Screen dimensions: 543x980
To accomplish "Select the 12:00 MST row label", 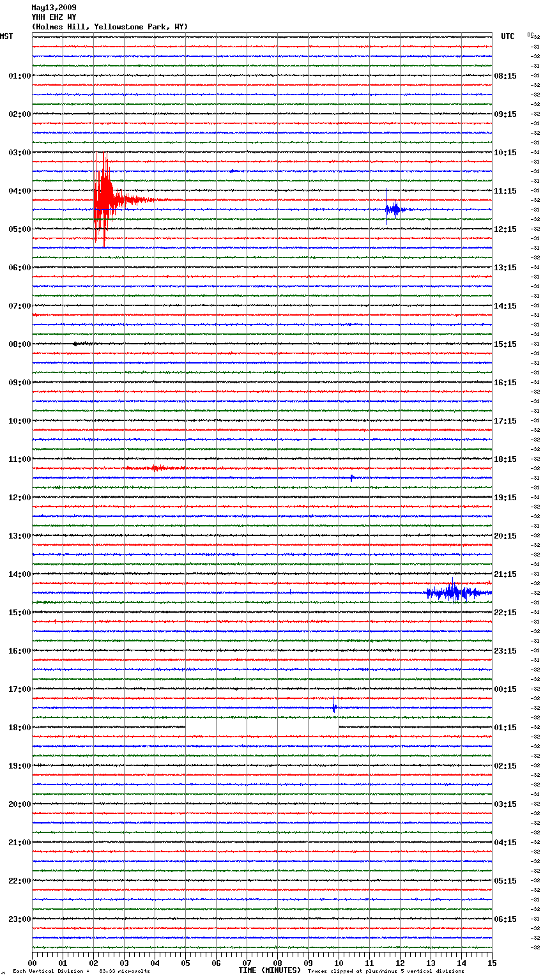I will (20, 498).
